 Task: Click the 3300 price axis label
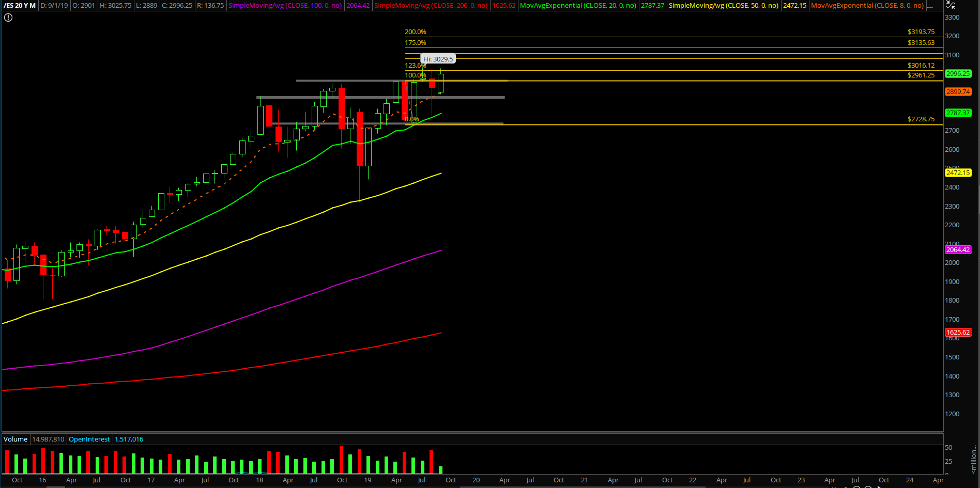point(952,18)
